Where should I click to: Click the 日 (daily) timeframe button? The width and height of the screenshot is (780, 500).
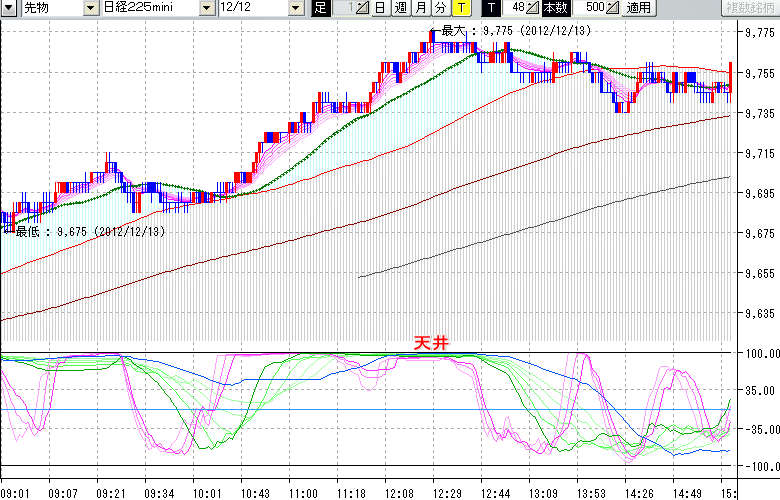pos(379,8)
